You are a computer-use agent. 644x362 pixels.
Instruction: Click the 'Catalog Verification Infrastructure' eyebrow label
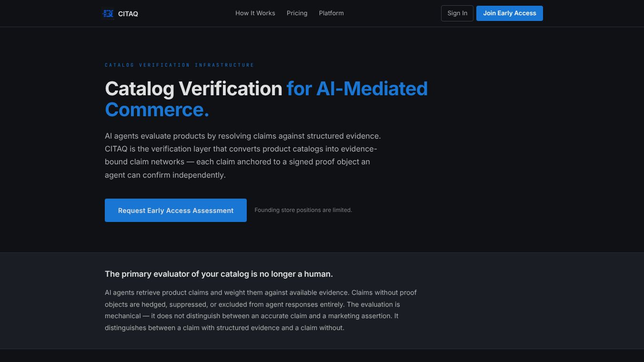point(179,65)
